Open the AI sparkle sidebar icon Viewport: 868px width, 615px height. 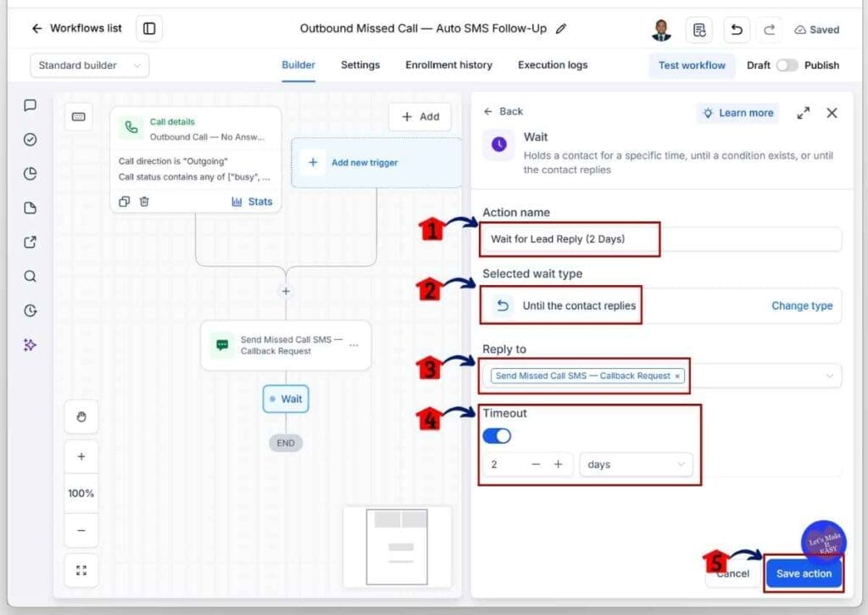pos(31,345)
